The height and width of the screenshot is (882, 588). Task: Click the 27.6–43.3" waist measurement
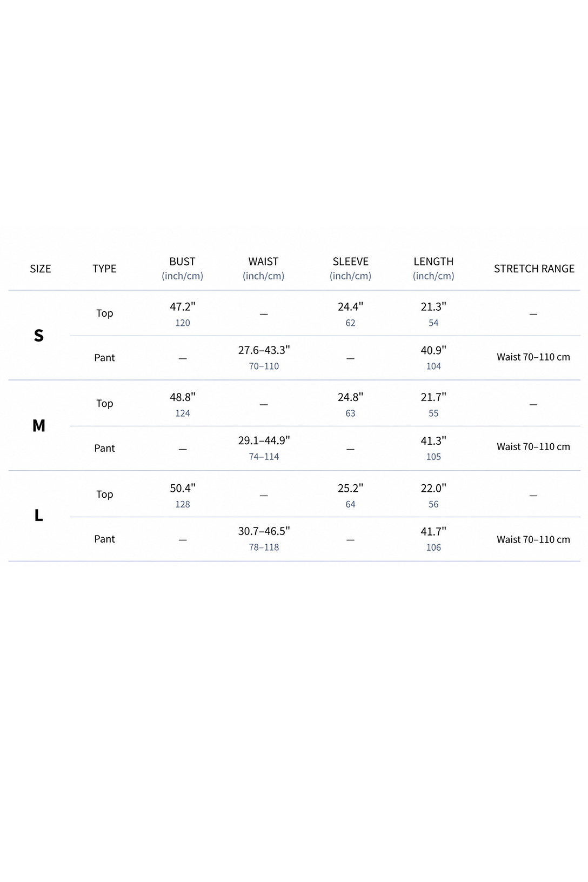pos(264,350)
